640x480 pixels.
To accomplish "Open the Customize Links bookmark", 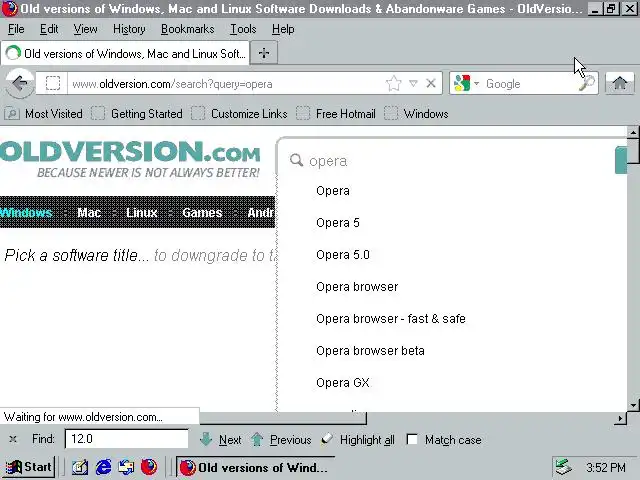I will pyautogui.click(x=239, y=113).
